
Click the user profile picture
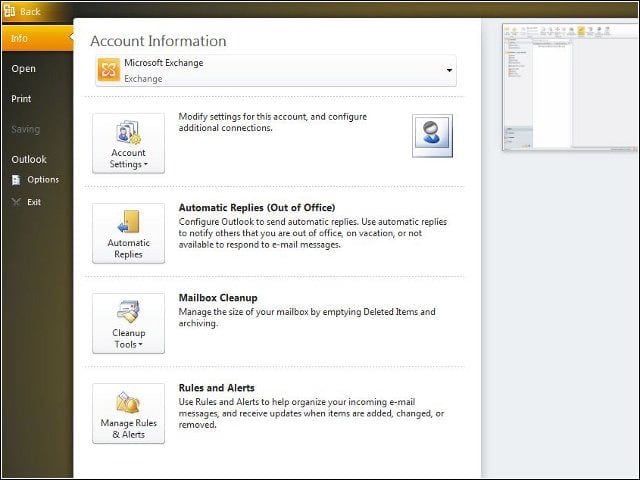click(432, 136)
